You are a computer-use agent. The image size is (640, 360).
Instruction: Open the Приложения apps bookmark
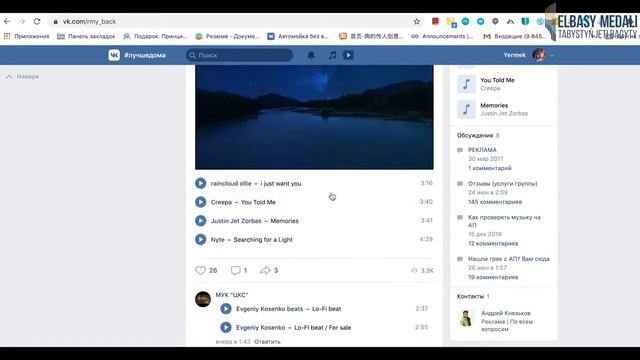click(26, 36)
